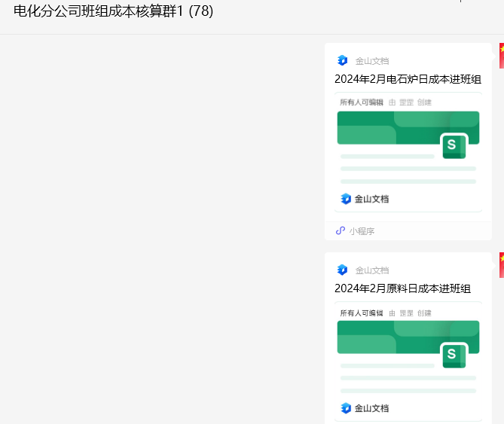Click the 金山文档 logo inside the 原料 preview
Image resolution: width=504 pixels, height=424 pixels.
346,408
